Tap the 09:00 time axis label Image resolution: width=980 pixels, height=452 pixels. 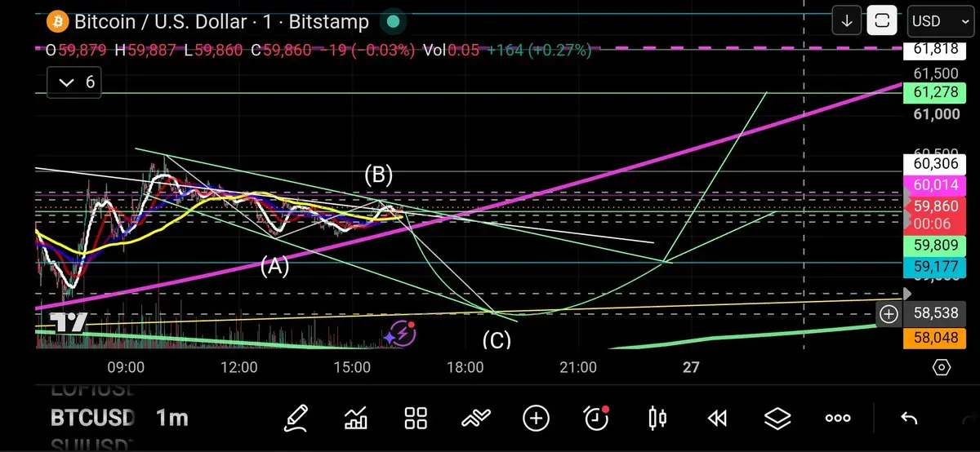coord(127,368)
